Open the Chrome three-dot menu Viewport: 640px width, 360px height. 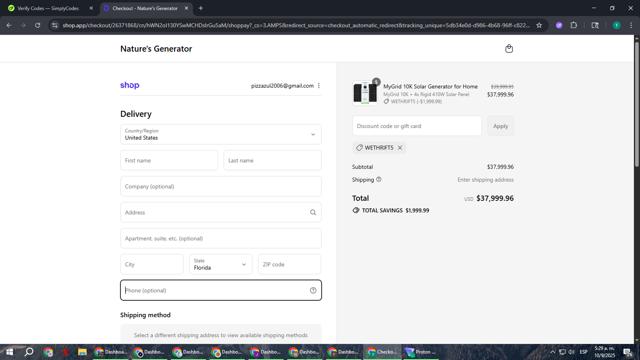coord(631,25)
